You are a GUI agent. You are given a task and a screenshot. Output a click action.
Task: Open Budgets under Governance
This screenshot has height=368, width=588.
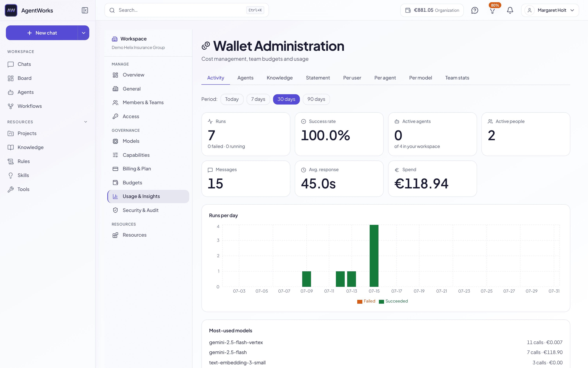tap(148, 183)
